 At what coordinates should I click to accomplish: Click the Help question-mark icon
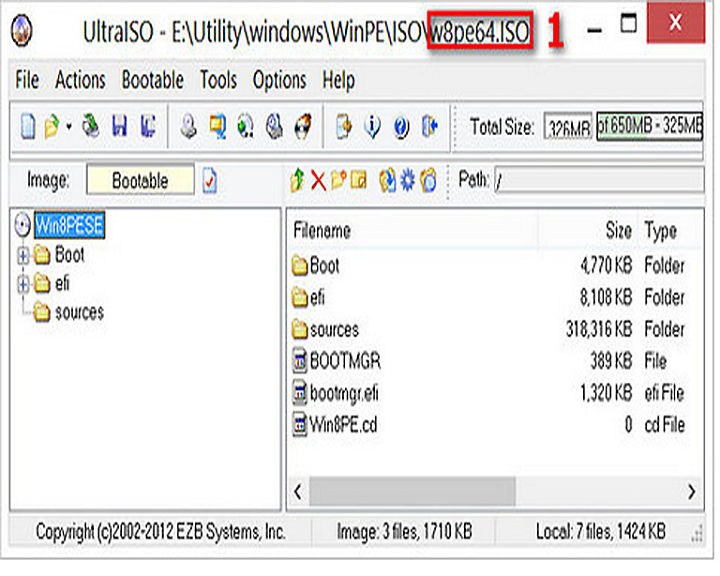[401, 126]
